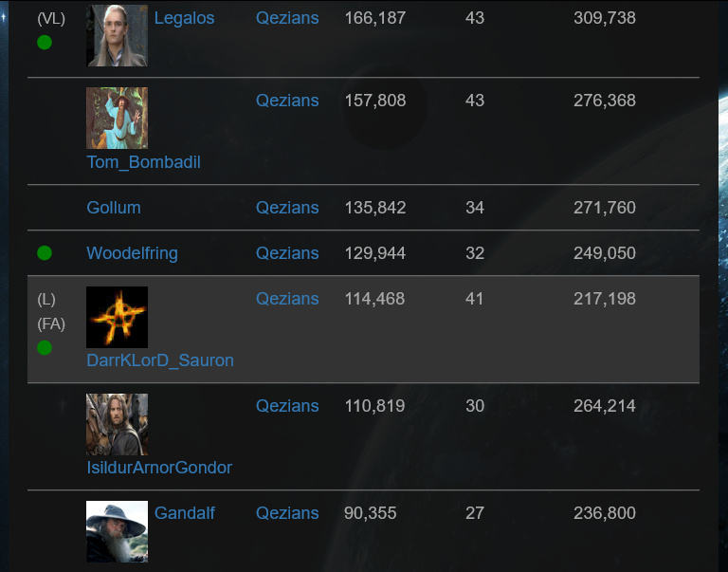The width and height of the screenshot is (728, 572).
Task: Click the Qezians alliance link in Legalos's row
Action: pyautogui.click(x=287, y=18)
